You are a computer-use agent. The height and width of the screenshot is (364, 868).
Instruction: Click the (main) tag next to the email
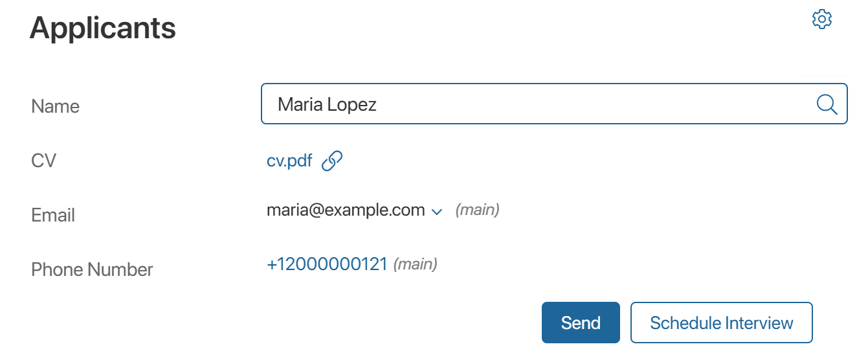point(478,210)
